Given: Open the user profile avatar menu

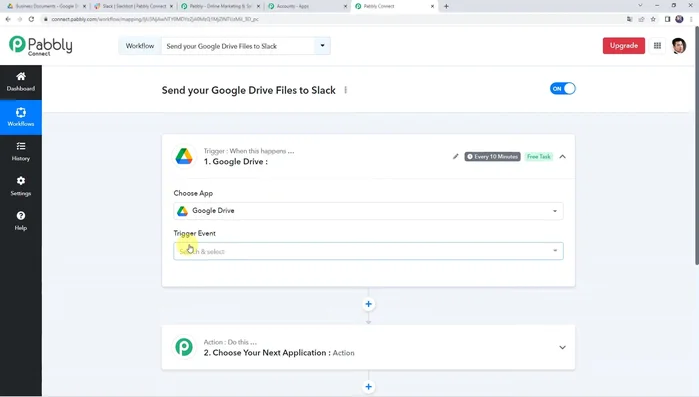Looking at the screenshot, I should (x=679, y=46).
